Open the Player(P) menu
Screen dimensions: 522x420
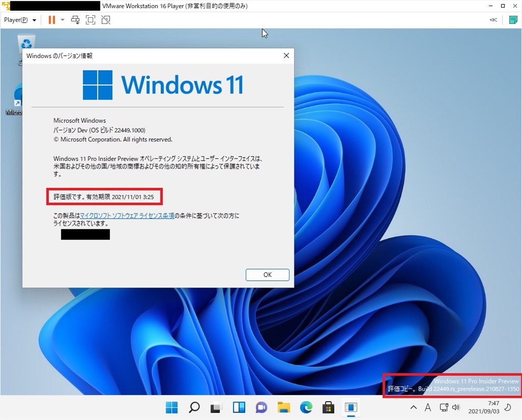pos(20,20)
